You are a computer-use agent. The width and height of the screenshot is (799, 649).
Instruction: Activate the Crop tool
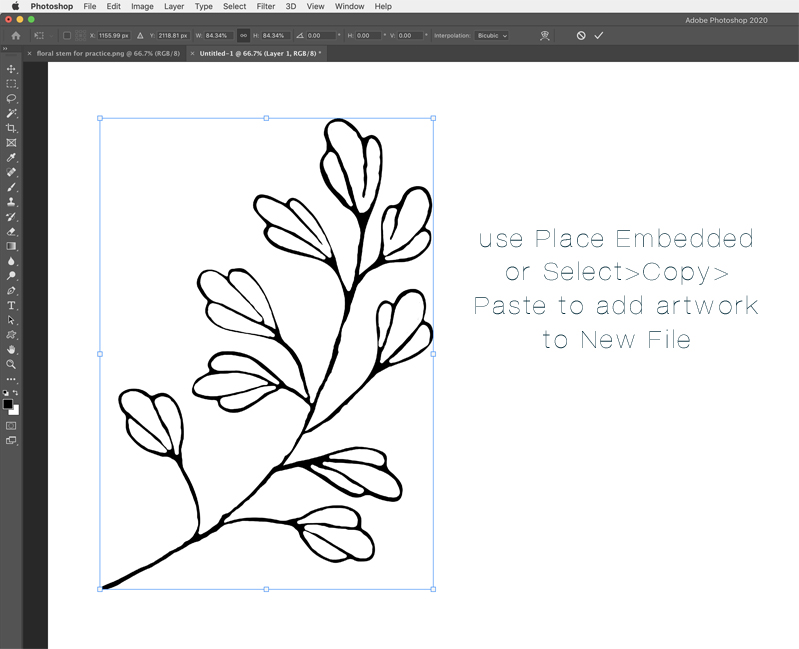pyautogui.click(x=12, y=129)
